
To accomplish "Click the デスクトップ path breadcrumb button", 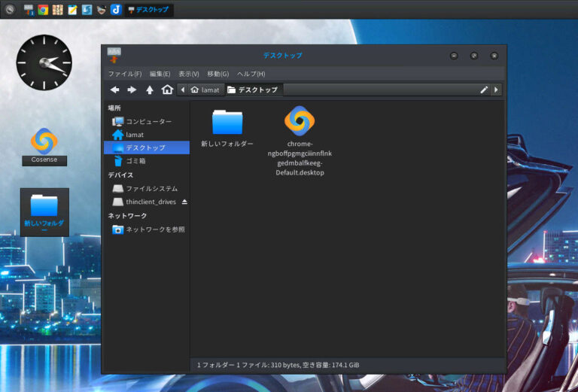I will [x=253, y=90].
